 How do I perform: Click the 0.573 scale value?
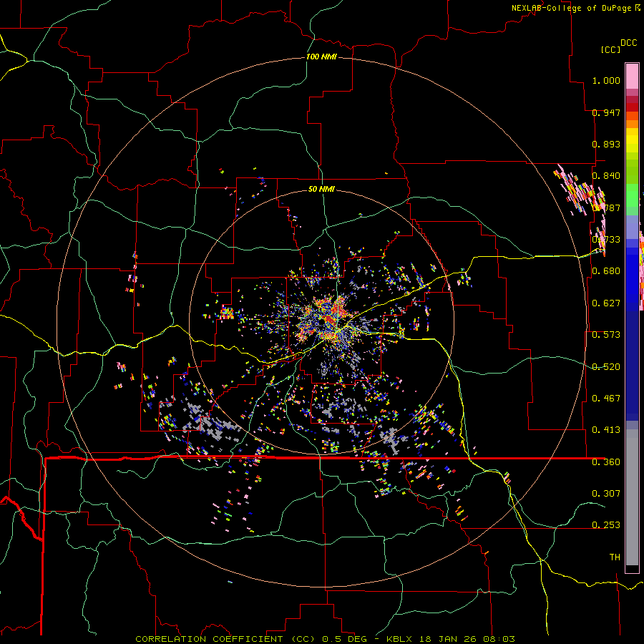(x=606, y=335)
